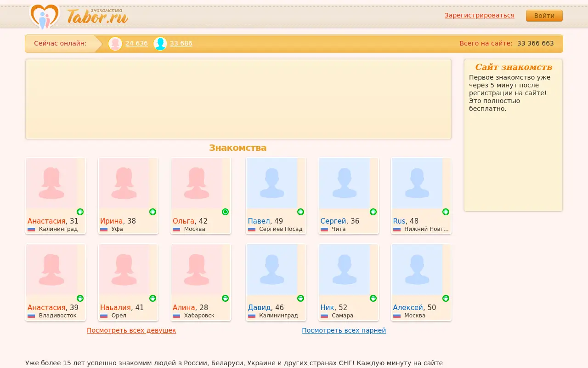Open Павел's profile photo placeholder
This screenshot has width=588, height=368.
[x=272, y=183]
